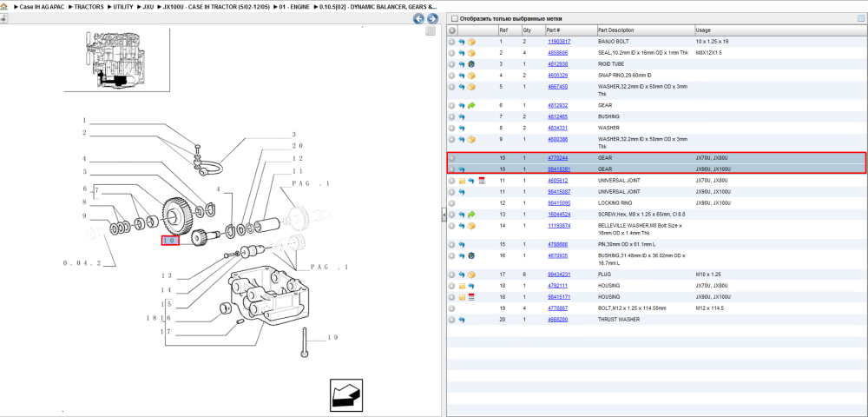The width and height of the screenshot is (868, 417).
Task: Toggle select circle on WASHER 4834331 row
Action: point(452,128)
